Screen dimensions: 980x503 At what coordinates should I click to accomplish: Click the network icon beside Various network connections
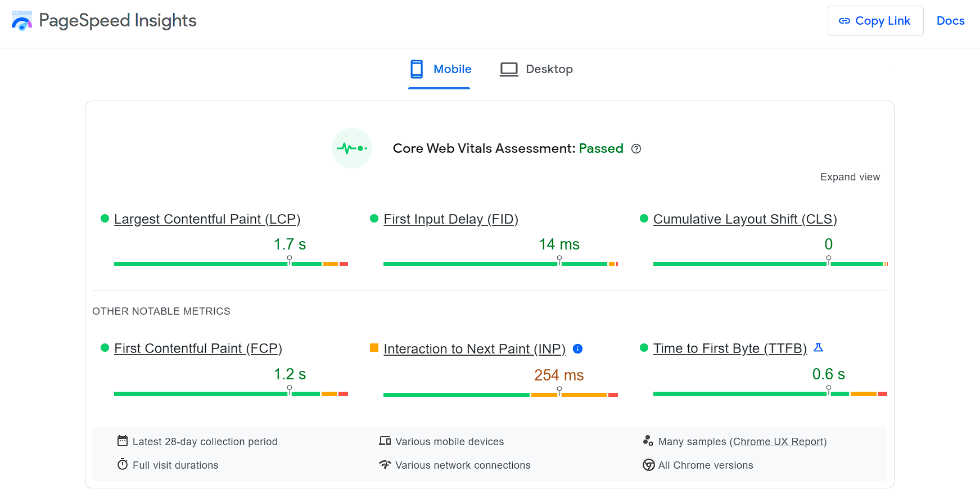click(x=385, y=464)
